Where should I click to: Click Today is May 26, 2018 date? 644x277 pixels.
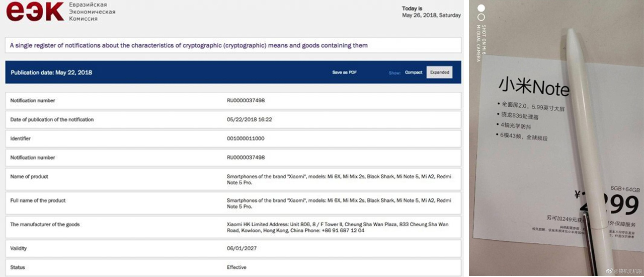point(431,12)
